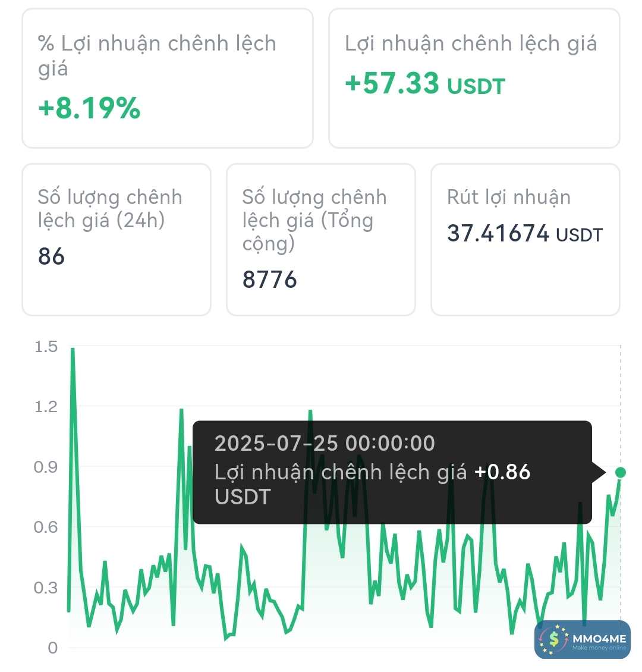Click the 1.2 y-axis gridline label
Screen dimensions: 642x672
[x=46, y=407]
